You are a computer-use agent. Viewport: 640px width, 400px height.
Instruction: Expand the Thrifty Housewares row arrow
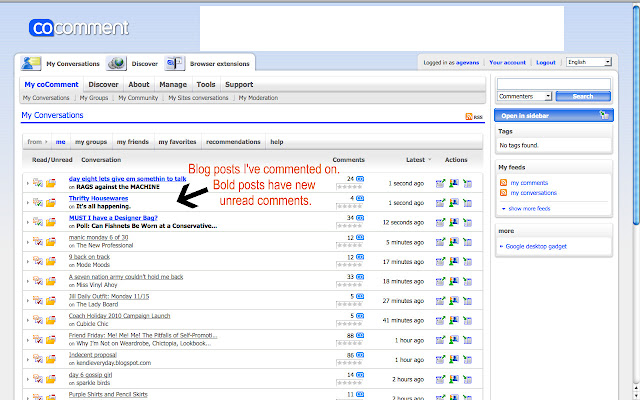coord(28,203)
